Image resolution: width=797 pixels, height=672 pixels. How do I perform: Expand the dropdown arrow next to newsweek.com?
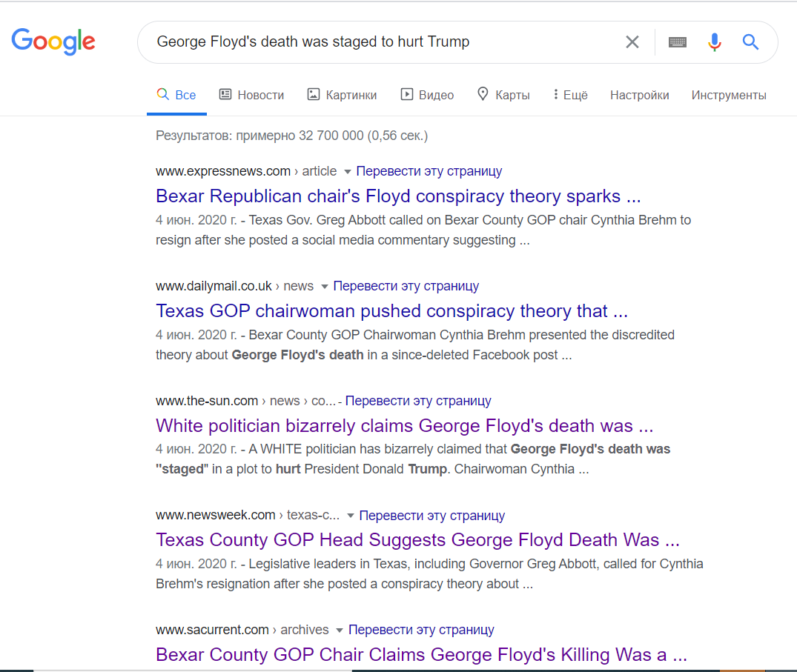pos(350,516)
